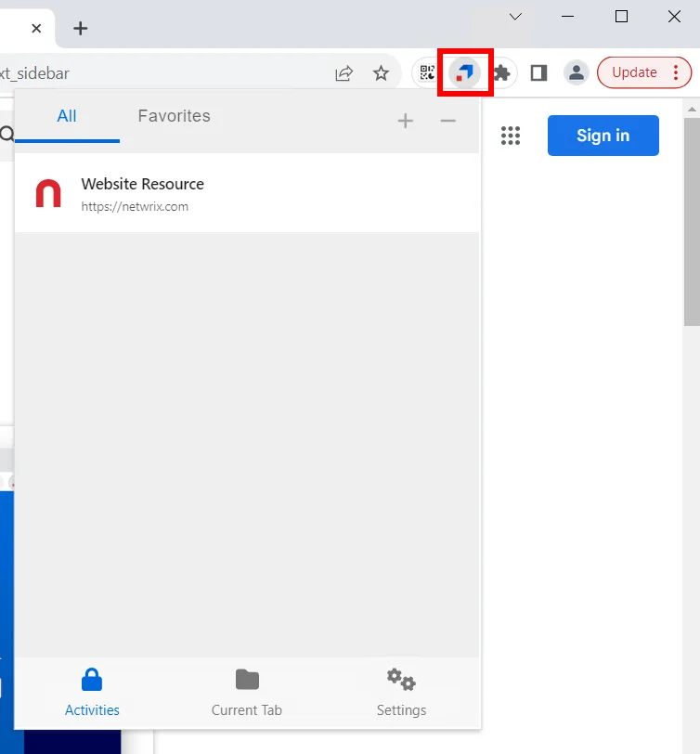Bookmark this page with the star icon
Screen dimensions: 700x754
pyautogui.click(x=381, y=73)
